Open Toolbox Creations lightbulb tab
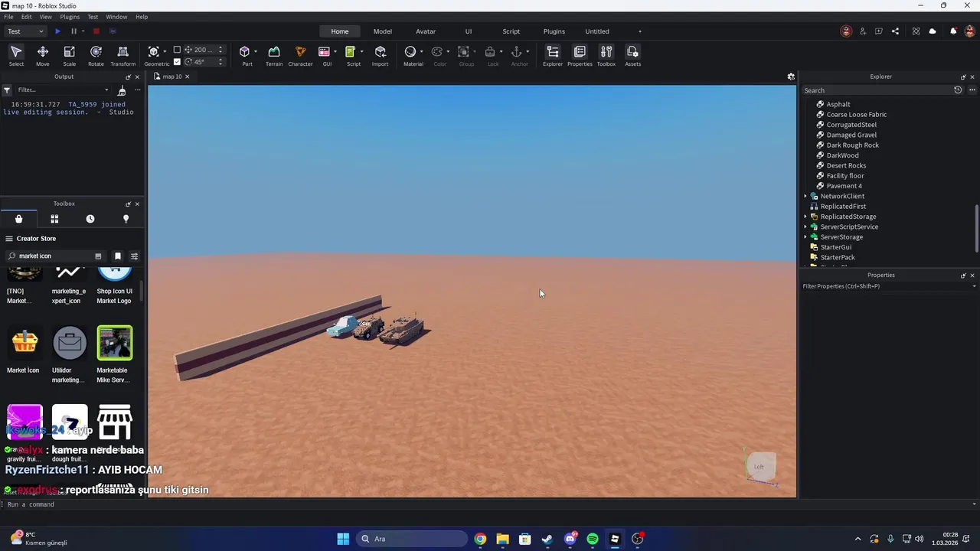The image size is (980, 551). pyautogui.click(x=126, y=219)
